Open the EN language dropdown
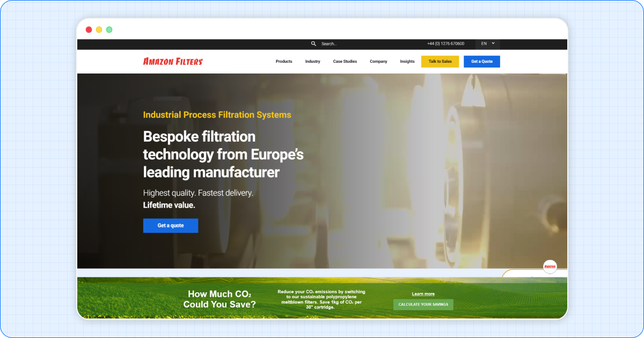The width and height of the screenshot is (644, 338). pos(488,44)
